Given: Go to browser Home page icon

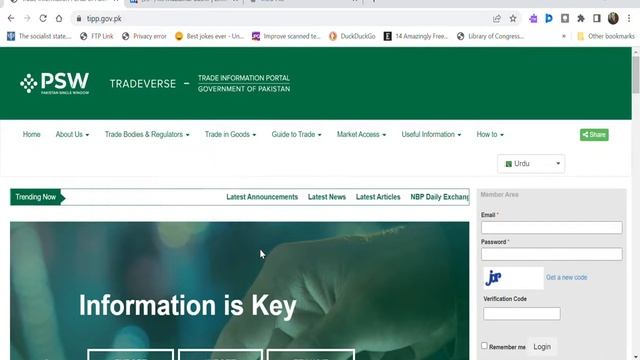Looking at the screenshot, I should point(59,18).
